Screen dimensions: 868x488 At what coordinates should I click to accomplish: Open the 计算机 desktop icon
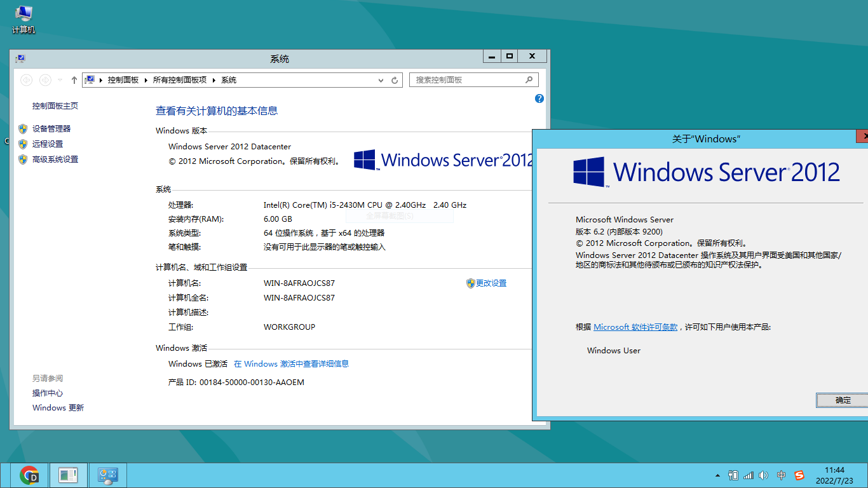[24, 19]
